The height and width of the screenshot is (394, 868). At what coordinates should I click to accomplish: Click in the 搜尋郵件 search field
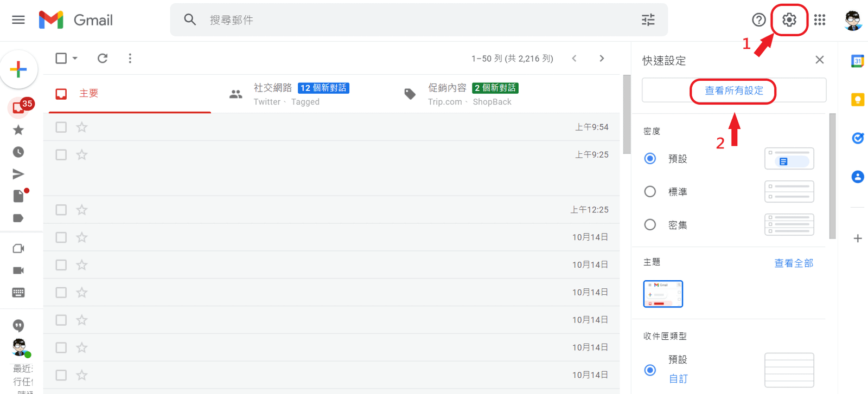(x=418, y=20)
